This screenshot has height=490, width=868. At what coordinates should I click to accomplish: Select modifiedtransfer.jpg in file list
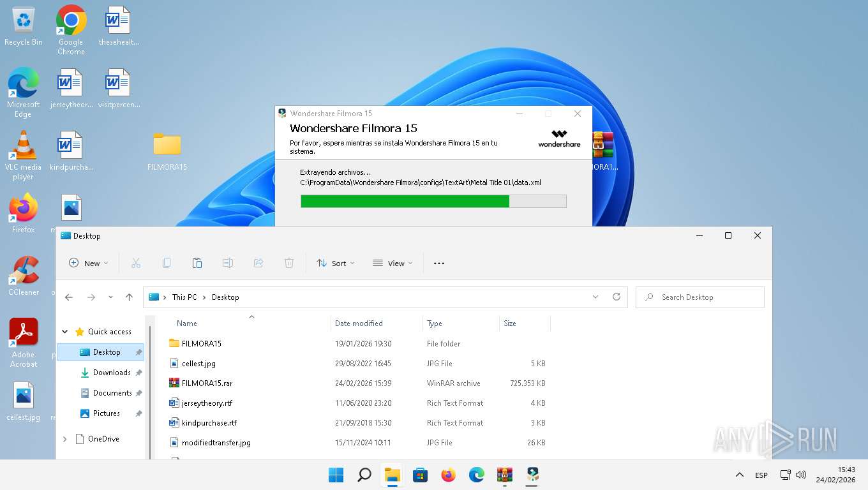[359, 443]
